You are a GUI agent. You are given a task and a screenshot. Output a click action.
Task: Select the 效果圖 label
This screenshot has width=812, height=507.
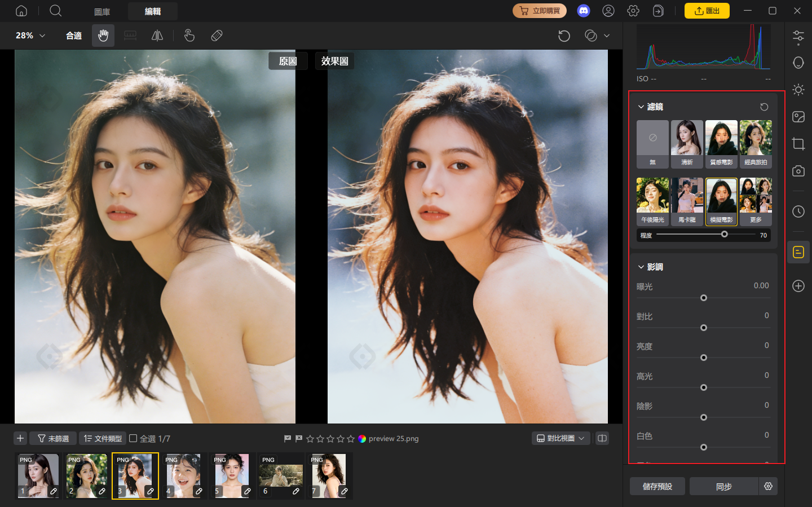[x=335, y=61]
